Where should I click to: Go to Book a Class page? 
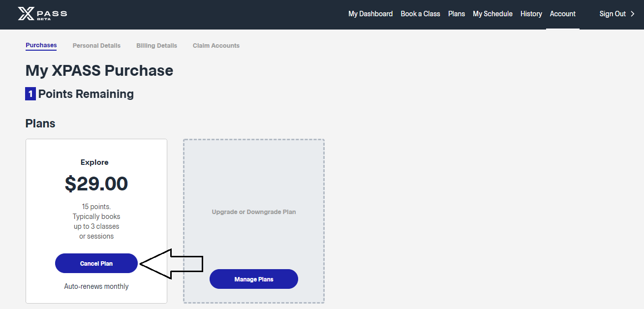420,14
